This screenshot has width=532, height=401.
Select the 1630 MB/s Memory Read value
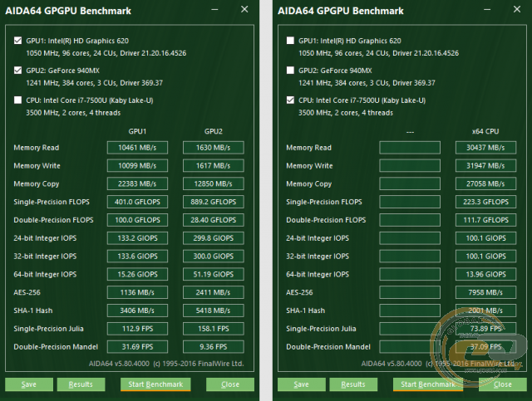[214, 148]
